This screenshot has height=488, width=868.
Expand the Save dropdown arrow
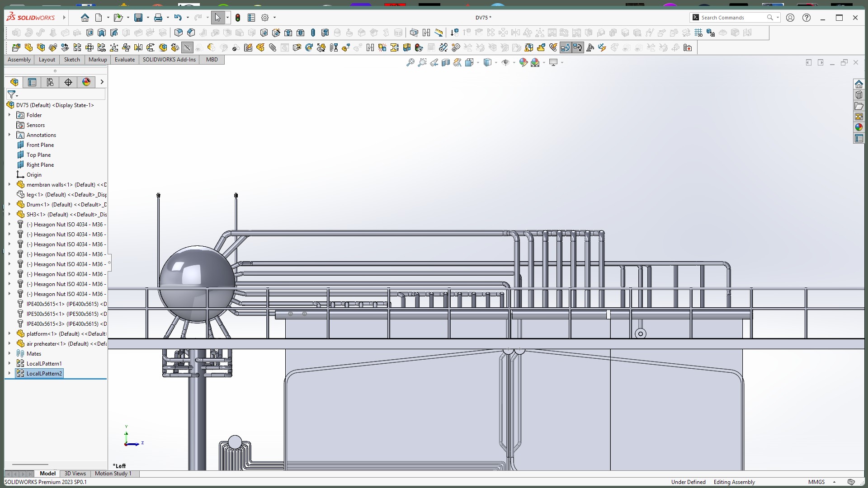coord(148,18)
